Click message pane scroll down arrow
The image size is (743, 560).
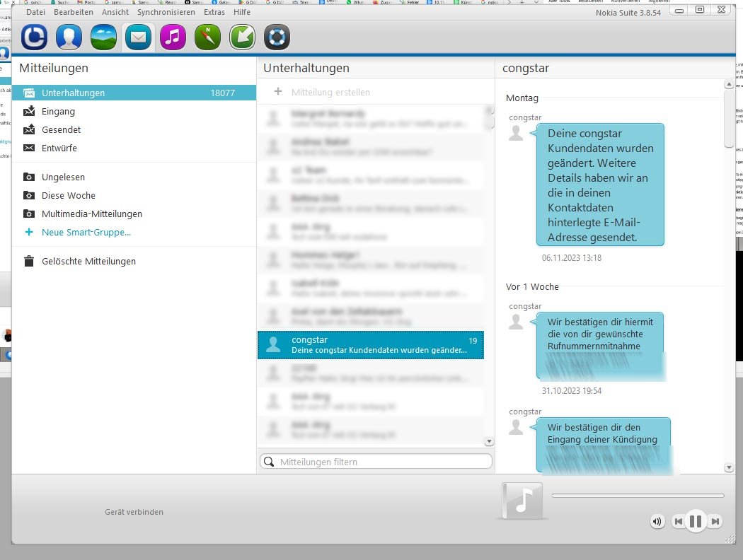tap(729, 467)
